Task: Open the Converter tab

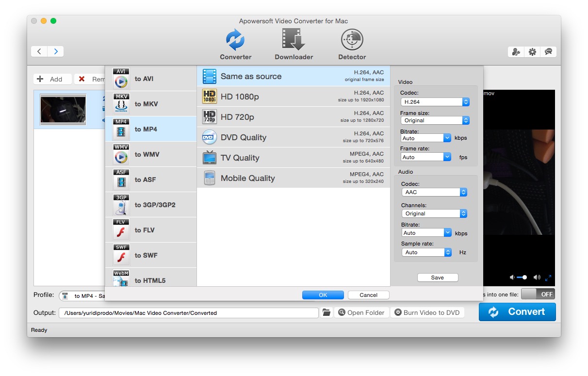Action: pyautogui.click(x=235, y=44)
